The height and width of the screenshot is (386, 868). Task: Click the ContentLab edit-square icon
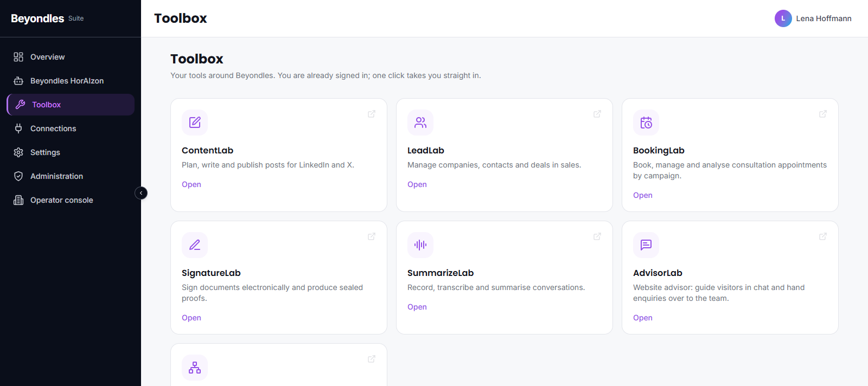click(195, 123)
